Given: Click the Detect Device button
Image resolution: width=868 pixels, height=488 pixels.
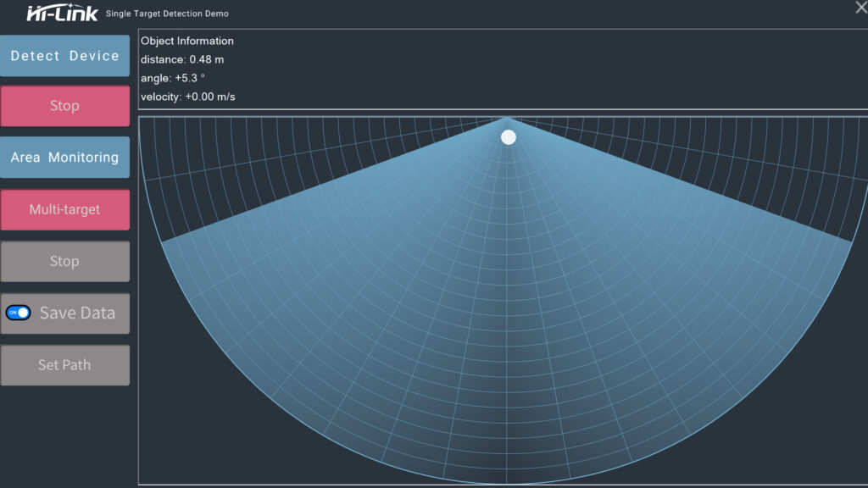Looking at the screenshot, I should click(64, 56).
